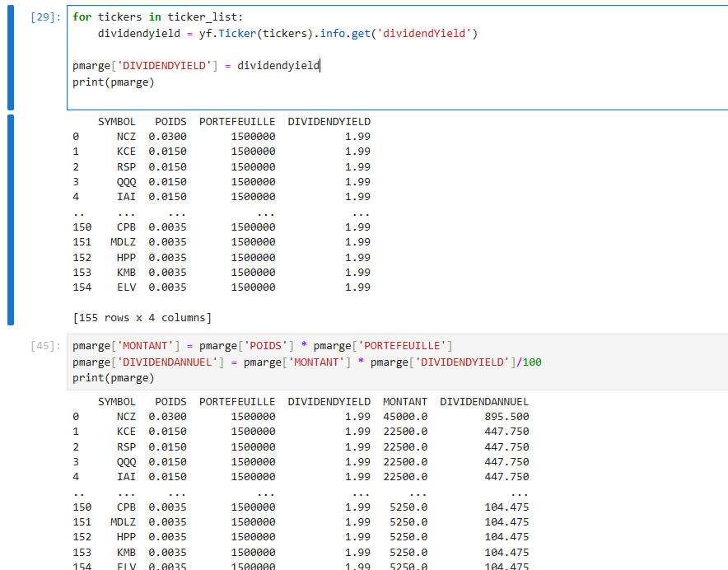Image resolution: width=728 pixels, height=570 pixels.
Task: Click the SYMBOL column header in the first output
Action: tap(117, 122)
